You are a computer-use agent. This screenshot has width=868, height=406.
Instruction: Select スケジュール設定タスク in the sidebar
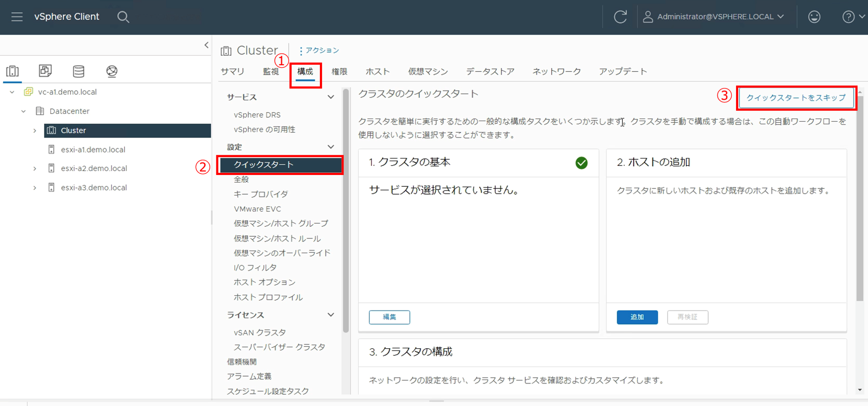click(x=267, y=391)
